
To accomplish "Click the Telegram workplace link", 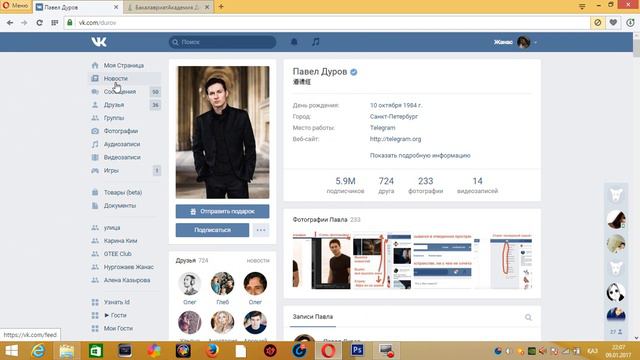I will pyautogui.click(x=382, y=128).
